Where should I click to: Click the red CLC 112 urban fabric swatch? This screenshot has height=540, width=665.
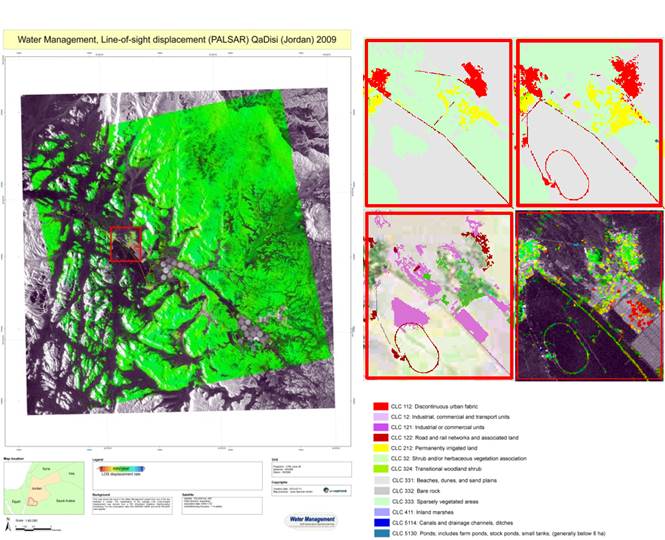point(380,406)
